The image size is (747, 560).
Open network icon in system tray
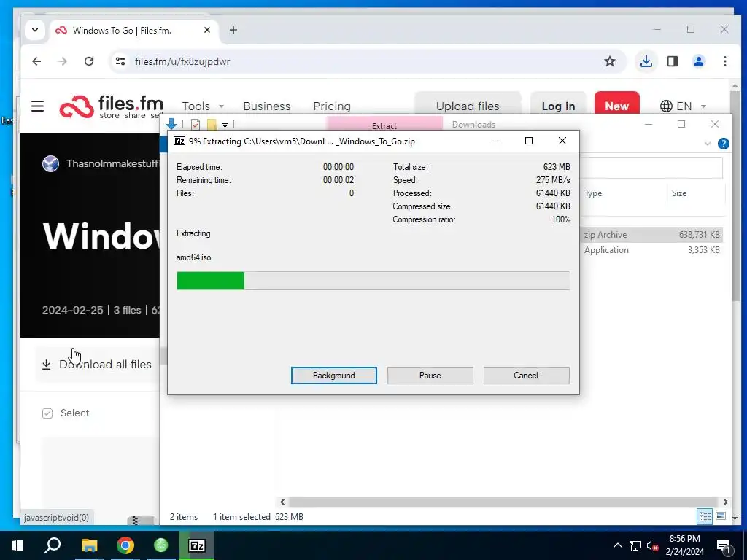pyautogui.click(x=635, y=545)
